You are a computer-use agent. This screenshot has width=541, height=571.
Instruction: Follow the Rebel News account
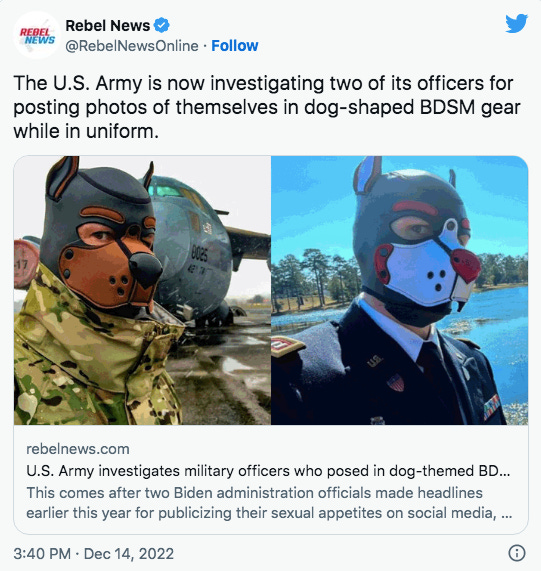click(x=235, y=46)
